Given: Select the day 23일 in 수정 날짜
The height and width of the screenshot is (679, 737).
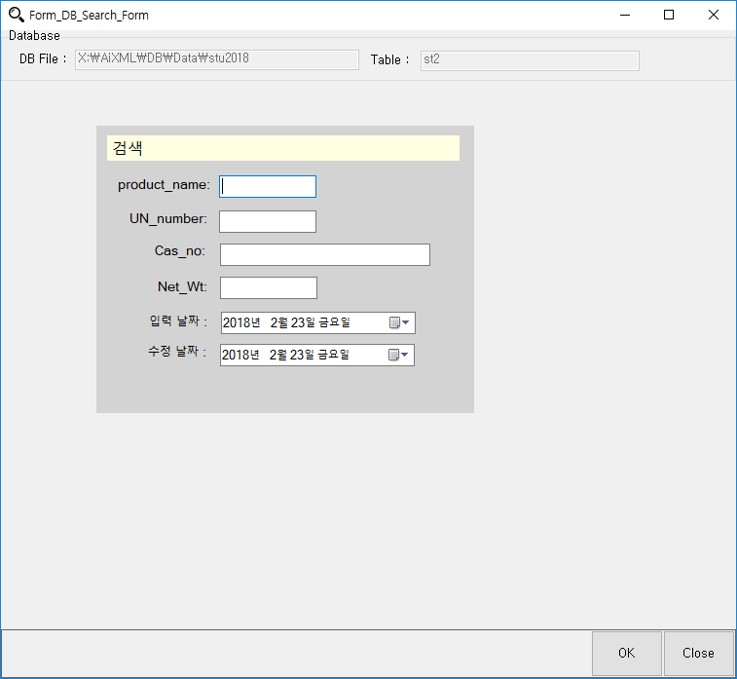Looking at the screenshot, I should [x=301, y=355].
